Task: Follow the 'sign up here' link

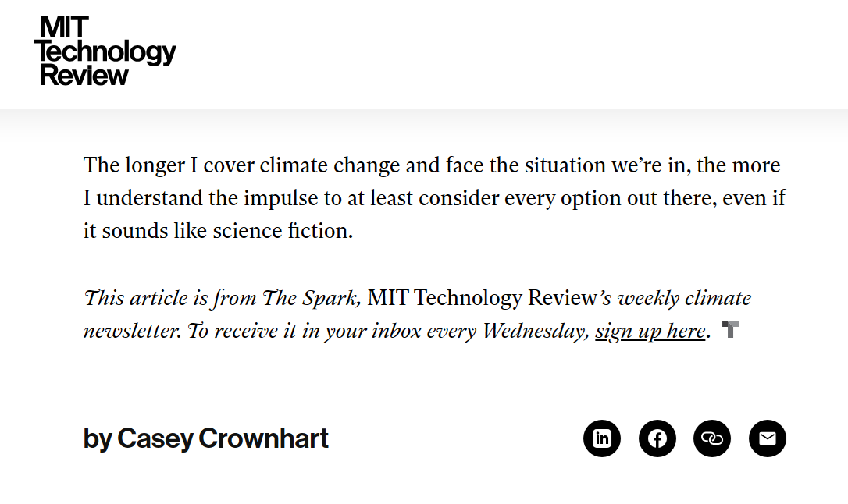Action: point(650,331)
